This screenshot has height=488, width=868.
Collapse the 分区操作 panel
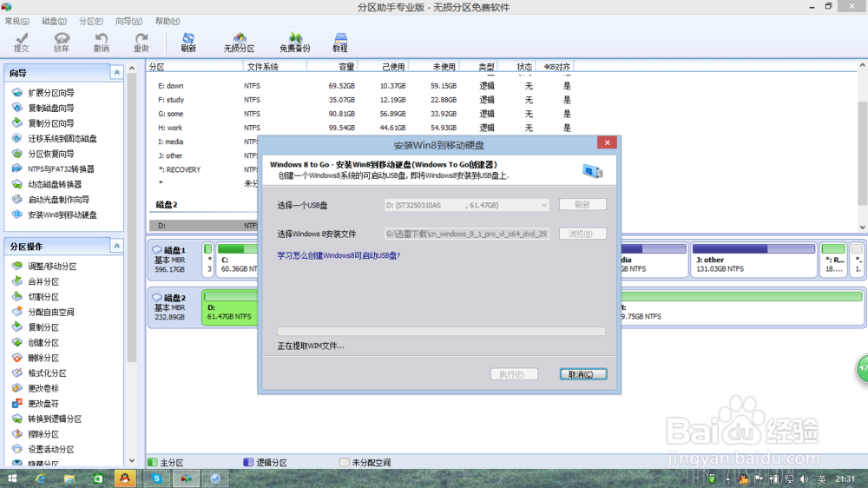click(117, 246)
